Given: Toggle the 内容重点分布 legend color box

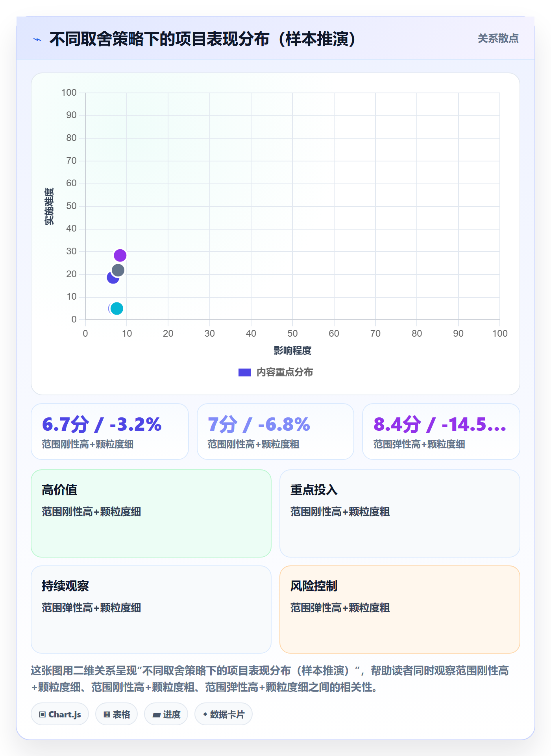Looking at the screenshot, I should click(244, 372).
